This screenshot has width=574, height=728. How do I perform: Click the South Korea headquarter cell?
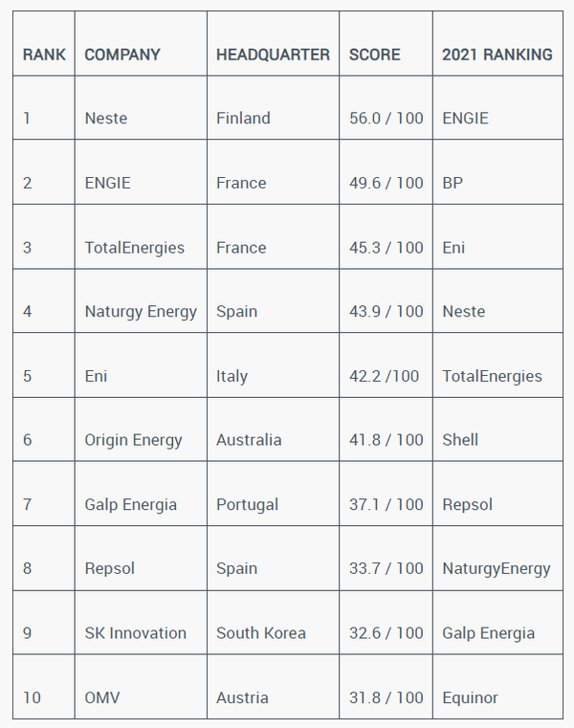coord(261,633)
